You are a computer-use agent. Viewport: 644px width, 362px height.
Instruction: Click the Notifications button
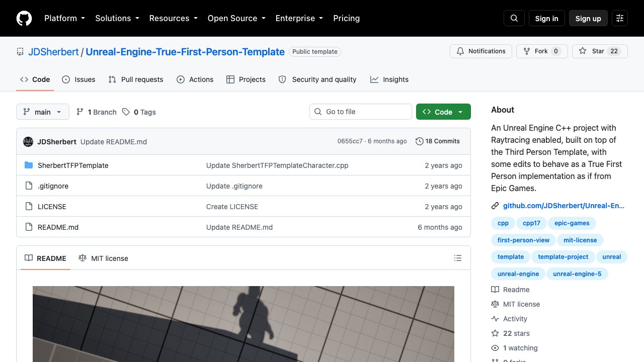point(481,51)
